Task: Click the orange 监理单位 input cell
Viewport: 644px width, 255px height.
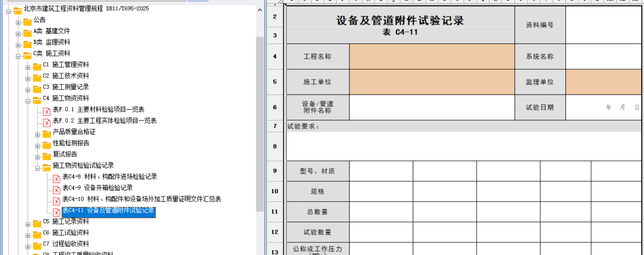Action: [603, 82]
